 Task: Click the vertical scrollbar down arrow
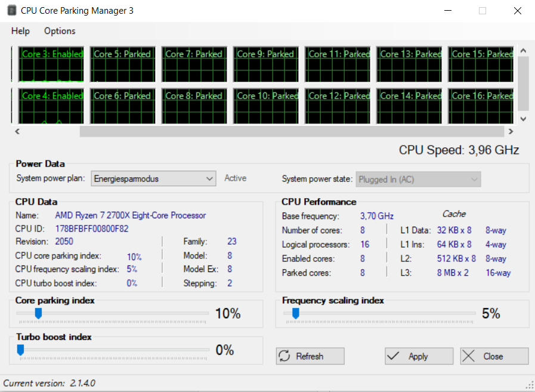523,119
